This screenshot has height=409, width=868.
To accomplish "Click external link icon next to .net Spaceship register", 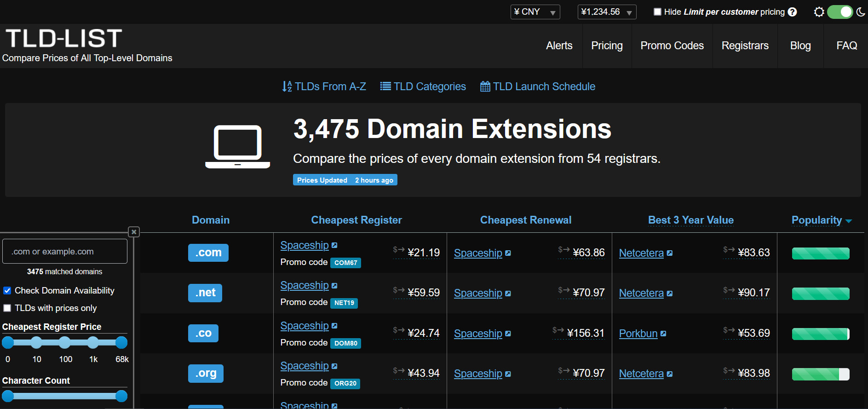I will point(334,286).
